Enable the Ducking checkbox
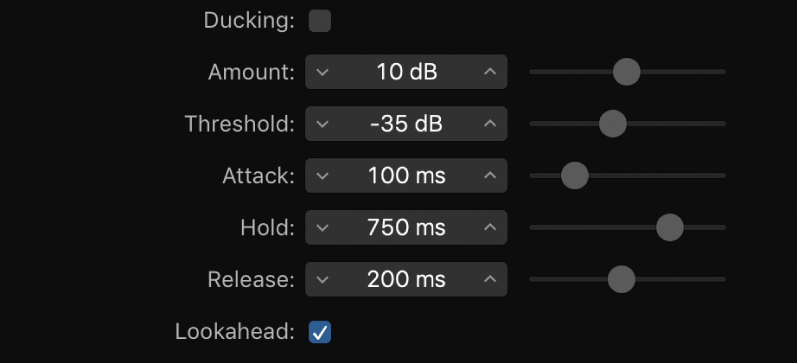Screen dimensions: 798x364 pos(320,21)
